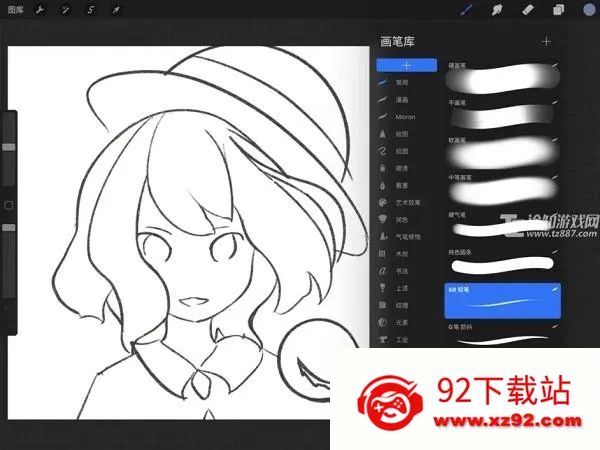
Task: Click the pencil-tip brush set icon
Action: click(x=382, y=134)
